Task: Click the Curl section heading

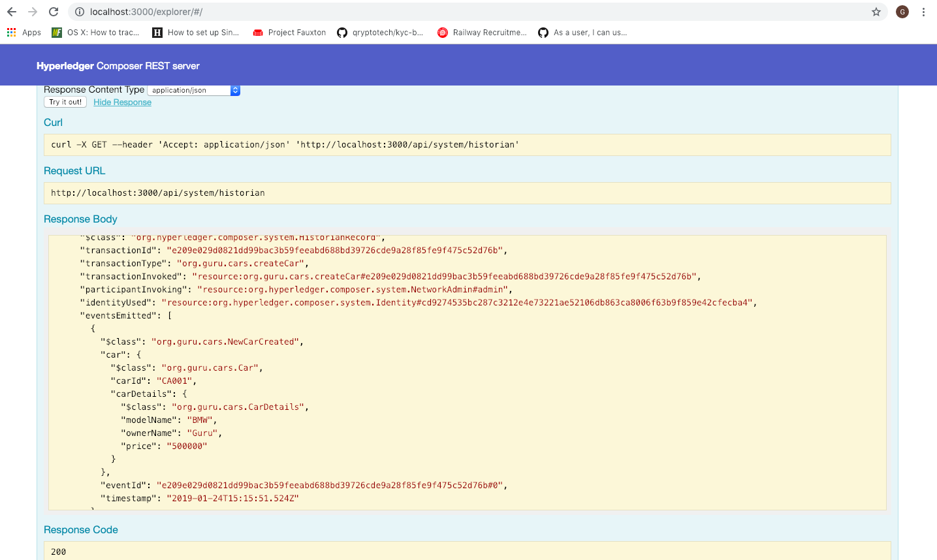Action: pyautogui.click(x=53, y=123)
